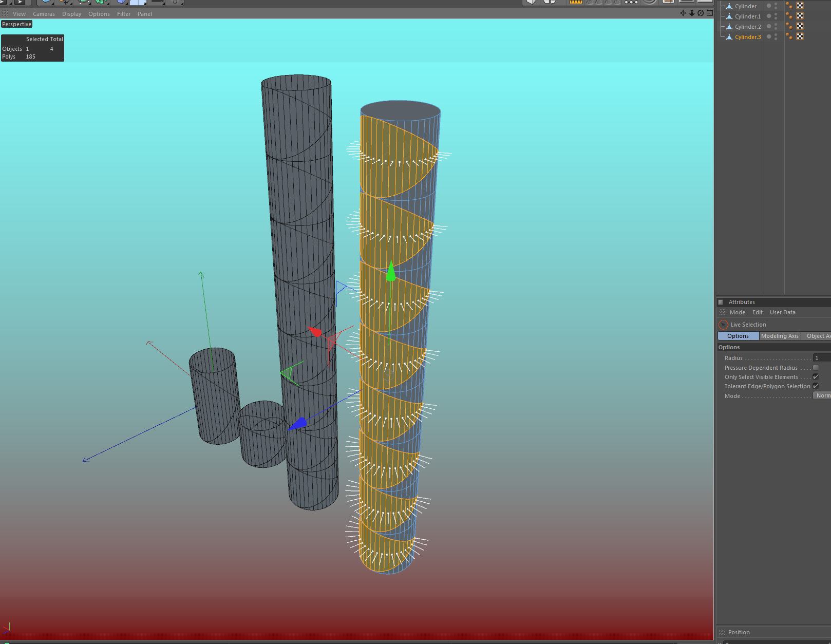
Task: Enable Pressure Dependent Radius checkbox
Action: pyautogui.click(x=816, y=368)
